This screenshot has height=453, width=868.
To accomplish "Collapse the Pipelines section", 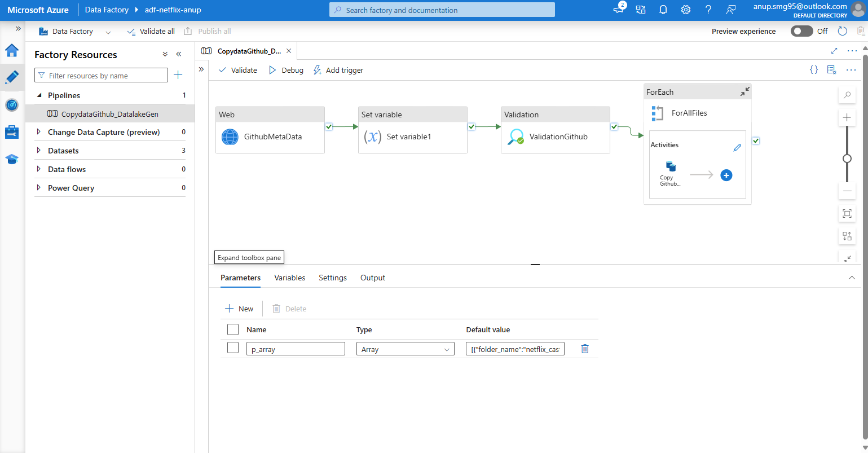I will tap(38, 95).
